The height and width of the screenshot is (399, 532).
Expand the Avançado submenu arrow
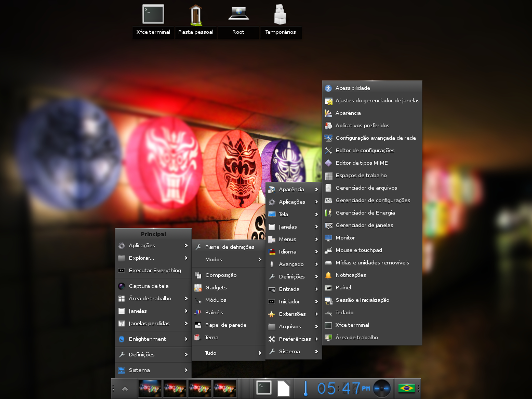(x=316, y=264)
